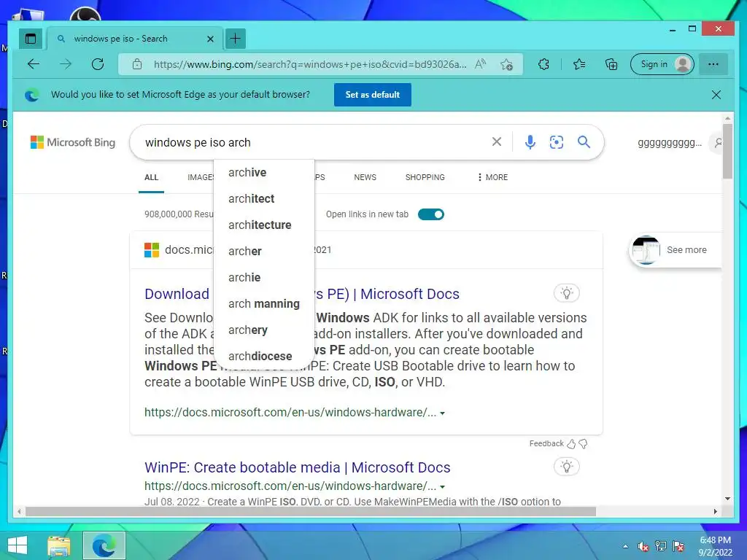Select the 'archie' suggestion
This screenshot has width=747, height=560.
[264, 277]
